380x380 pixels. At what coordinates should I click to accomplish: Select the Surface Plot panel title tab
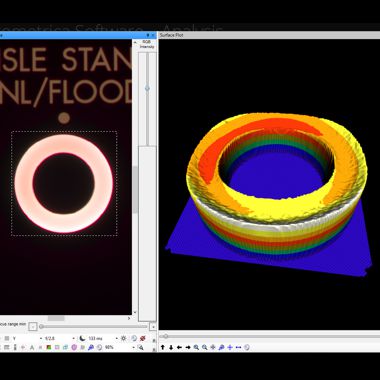tap(171, 35)
